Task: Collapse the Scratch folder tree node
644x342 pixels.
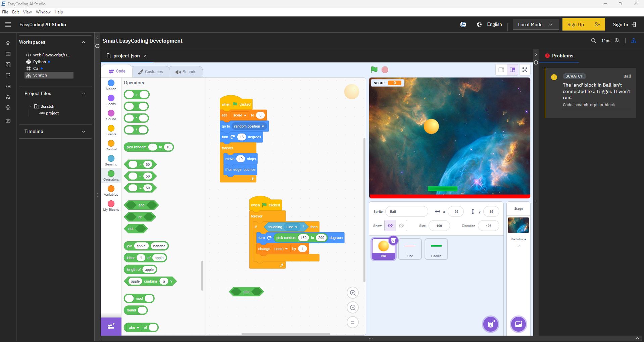Action: pyautogui.click(x=31, y=106)
